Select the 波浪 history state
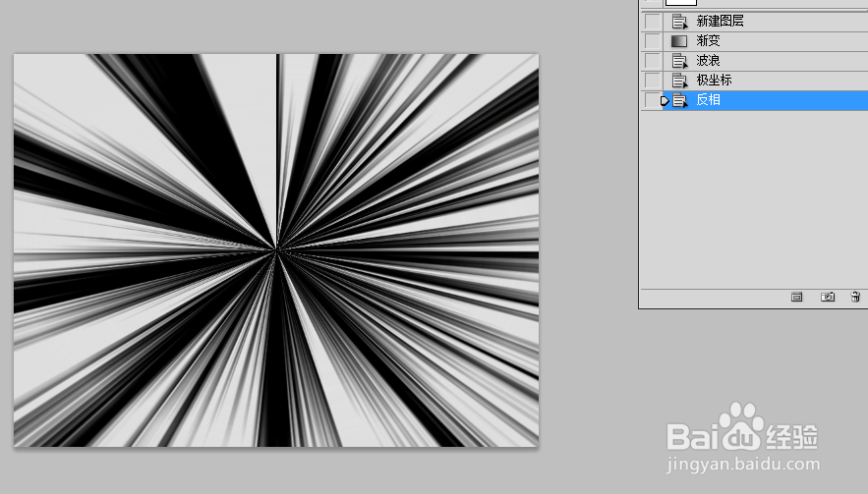Screen dimensions: 868x494 coord(765,61)
